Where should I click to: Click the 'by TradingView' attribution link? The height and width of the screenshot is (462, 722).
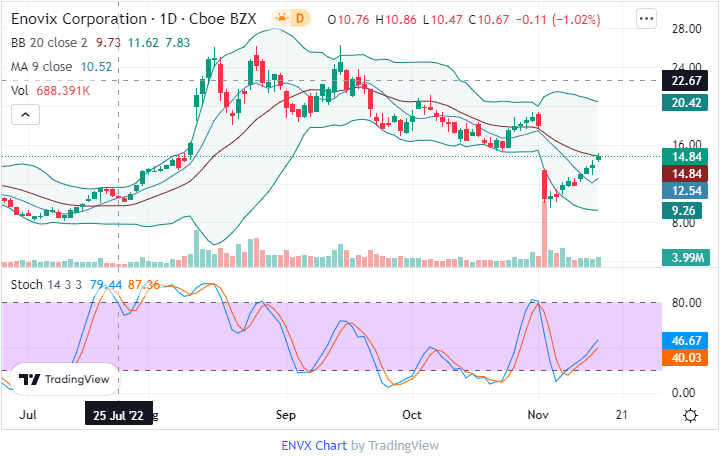click(394, 445)
